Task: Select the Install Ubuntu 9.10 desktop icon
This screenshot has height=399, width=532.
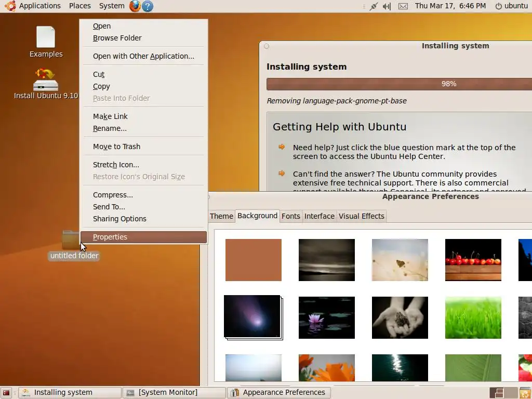Action: pyautogui.click(x=46, y=84)
